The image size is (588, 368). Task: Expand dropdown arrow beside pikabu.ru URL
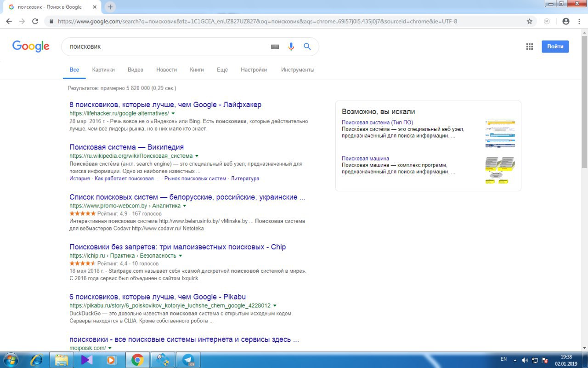pos(275,305)
